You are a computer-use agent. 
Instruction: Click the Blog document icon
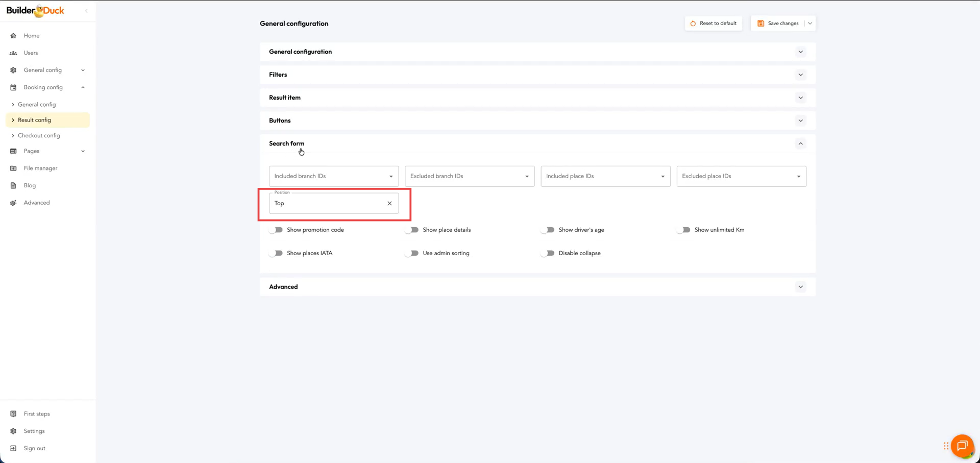tap(13, 186)
